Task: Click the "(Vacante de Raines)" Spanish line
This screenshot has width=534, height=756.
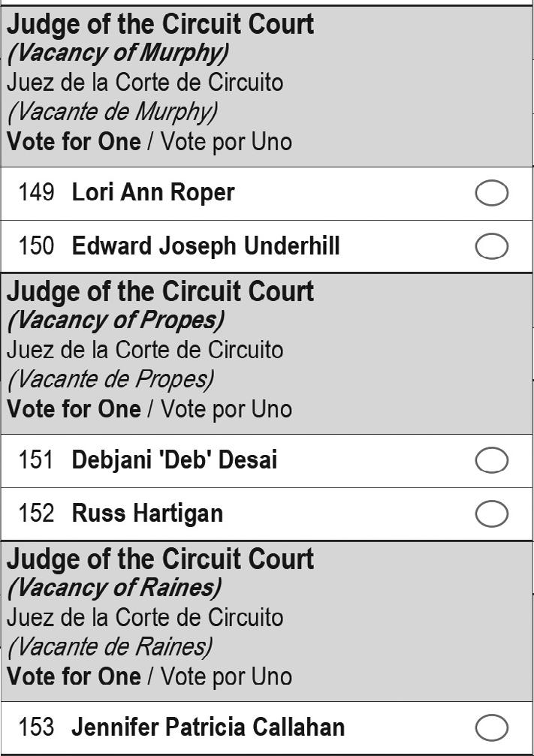Action: pyautogui.click(x=110, y=646)
